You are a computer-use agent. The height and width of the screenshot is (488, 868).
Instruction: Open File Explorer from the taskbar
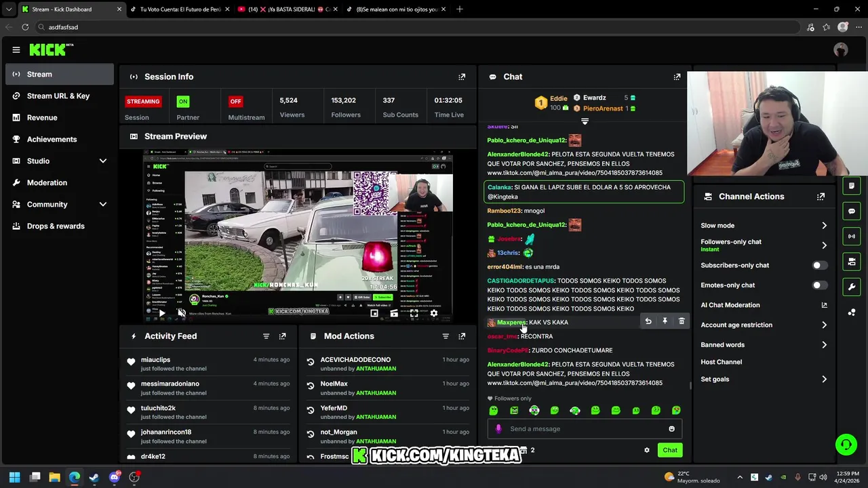[54, 477]
